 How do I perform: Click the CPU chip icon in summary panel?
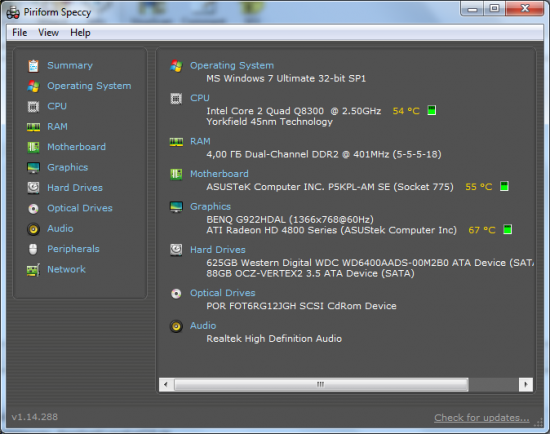[176, 99]
